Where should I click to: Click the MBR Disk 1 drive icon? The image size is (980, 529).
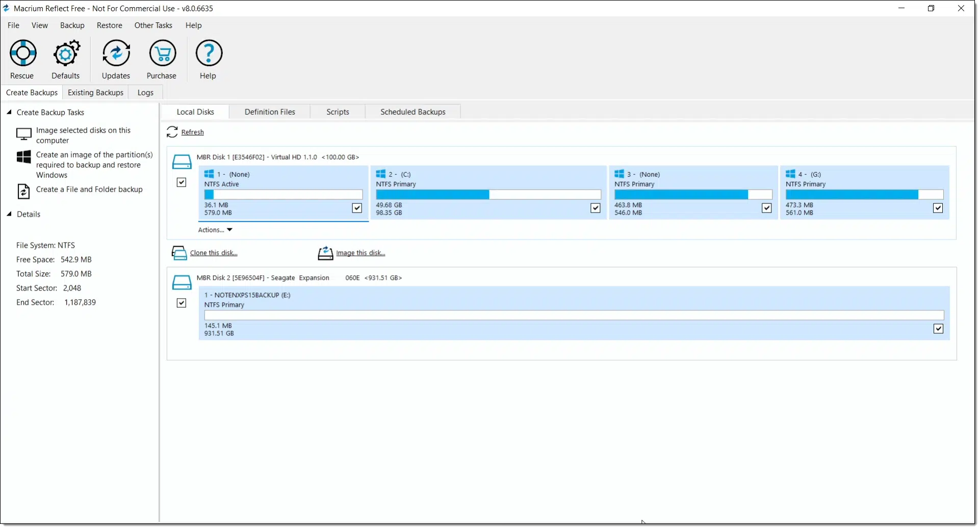[x=182, y=162]
